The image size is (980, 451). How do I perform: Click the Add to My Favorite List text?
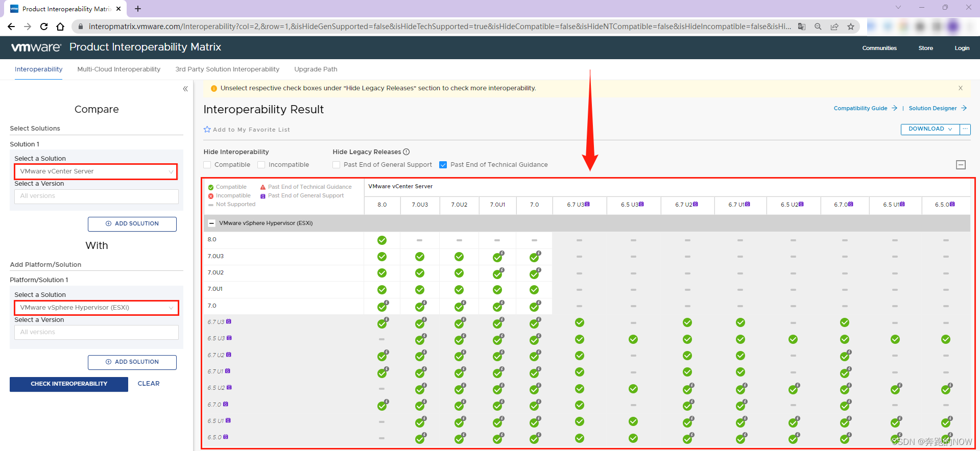click(251, 130)
